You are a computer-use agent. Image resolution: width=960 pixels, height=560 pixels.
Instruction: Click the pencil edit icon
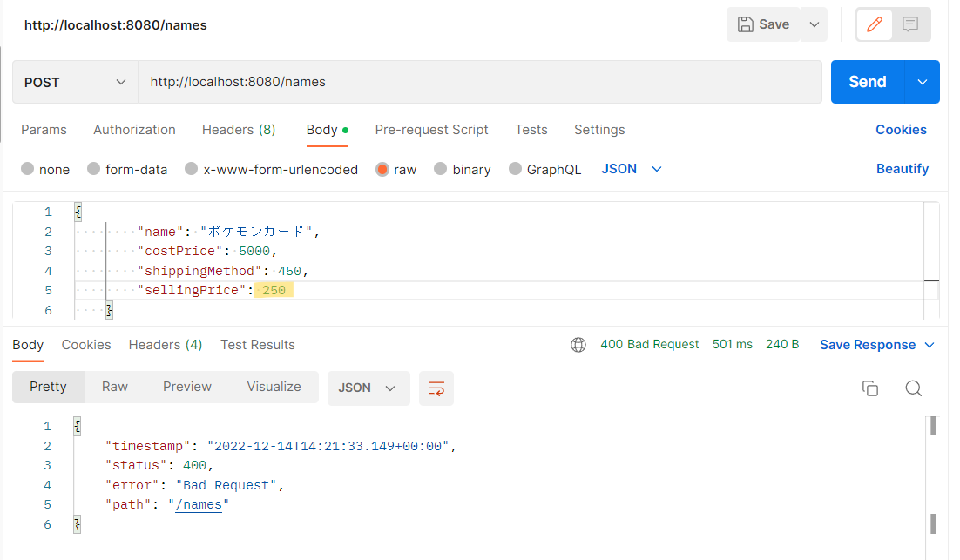875,24
